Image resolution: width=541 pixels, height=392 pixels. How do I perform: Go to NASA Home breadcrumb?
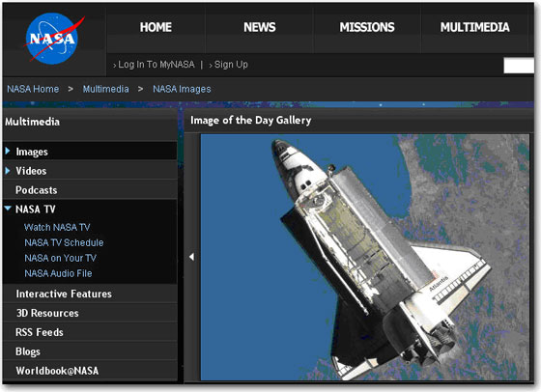[x=33, y=89]
